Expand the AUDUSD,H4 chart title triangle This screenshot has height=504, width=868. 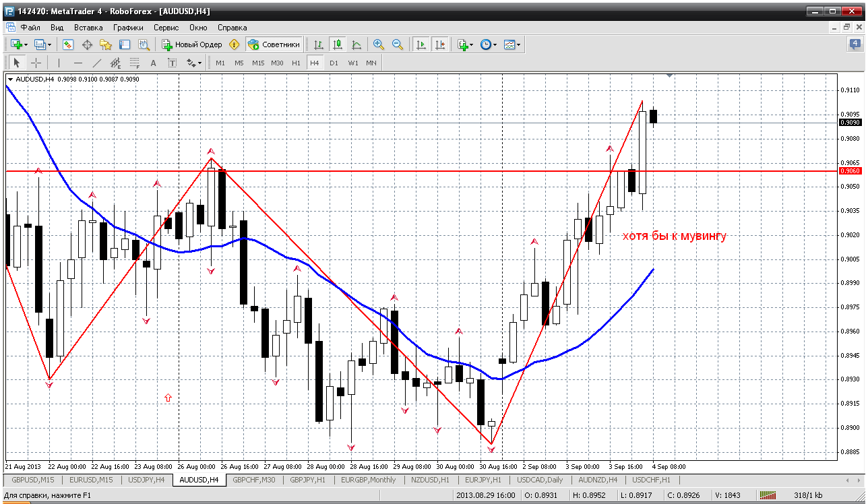click(10, 80)
